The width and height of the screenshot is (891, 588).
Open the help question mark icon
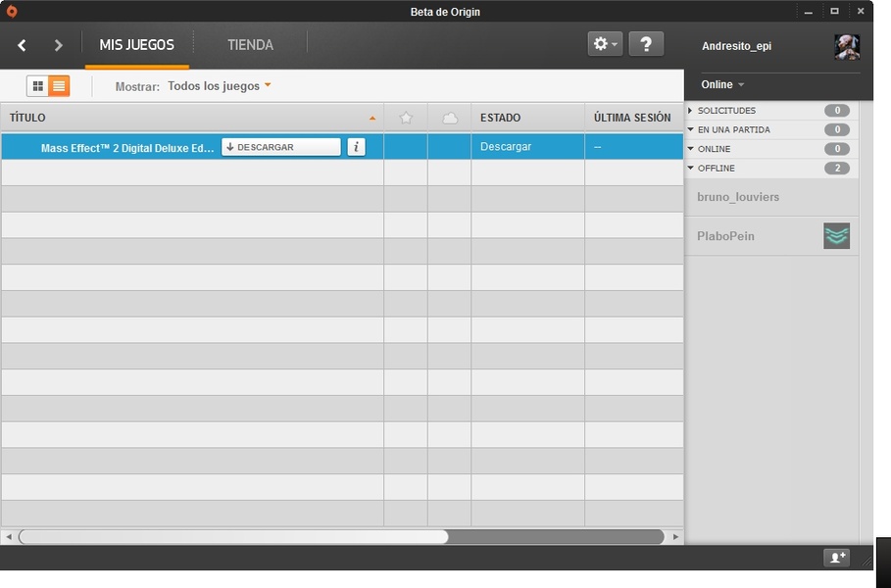[646, 44]
